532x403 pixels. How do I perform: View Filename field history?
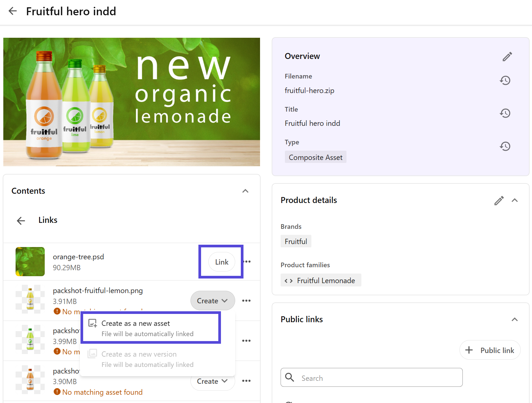(505, 80)
